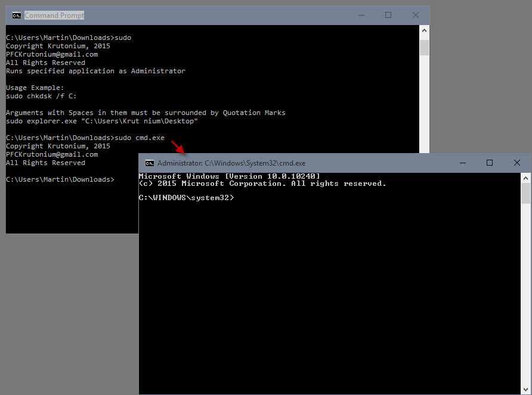Screen dimensions: 532x395
Task: Maximize the Administrator cmd.exe window
Action: 490,163
